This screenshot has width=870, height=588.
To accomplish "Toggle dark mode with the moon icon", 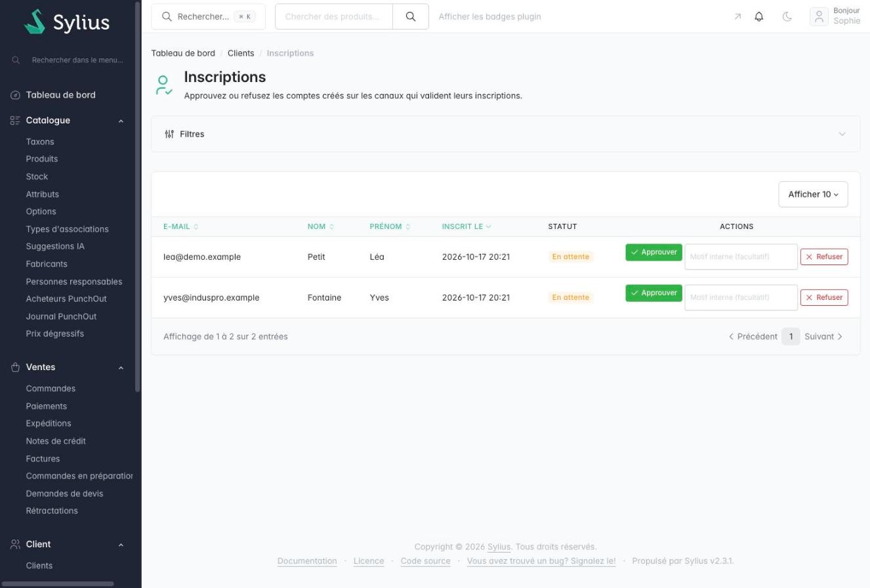I will pos(787,16).
